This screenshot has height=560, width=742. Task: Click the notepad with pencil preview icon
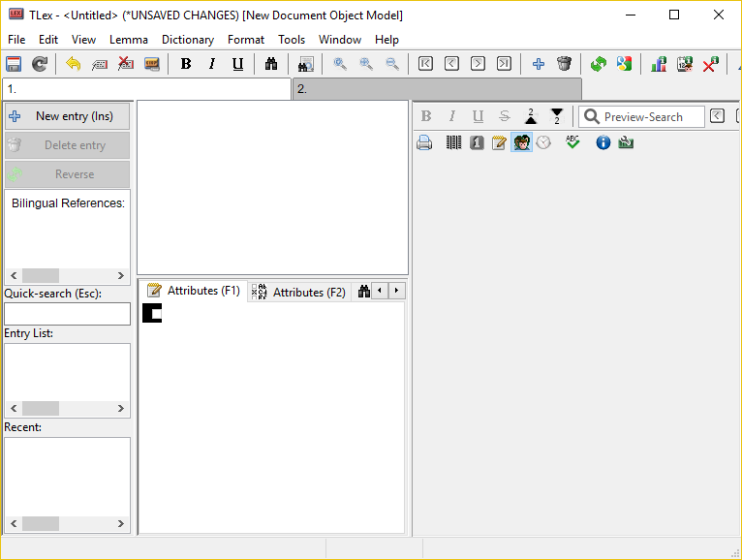499,142
